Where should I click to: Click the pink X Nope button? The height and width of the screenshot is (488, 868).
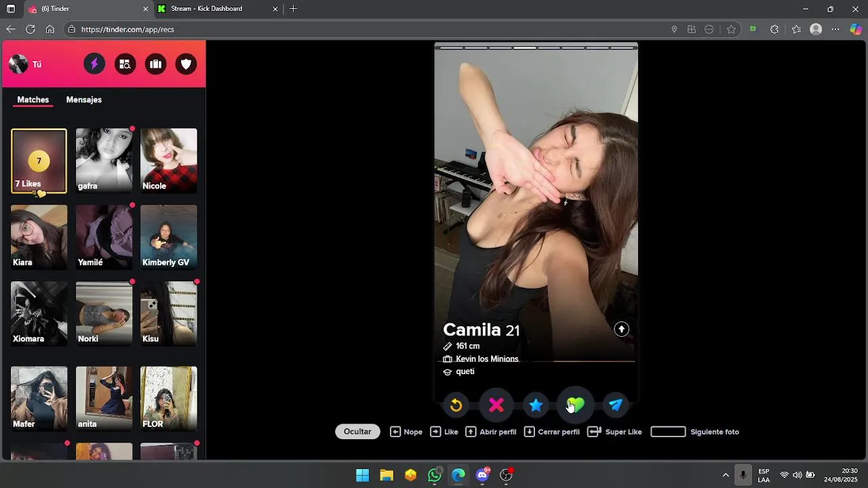496,405
